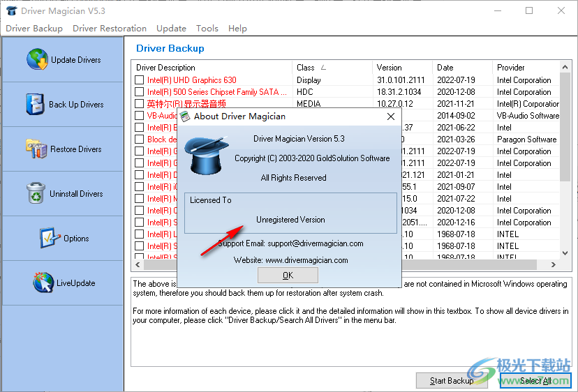The image size is (578, 392).
Task: Click the version 31.0.101.2111 cell for Display
Action: (x=401, y=80)
